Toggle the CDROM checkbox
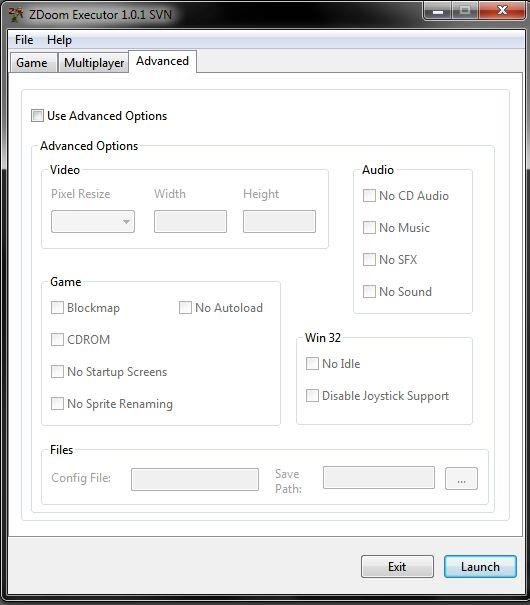The image size is (530, 605). [57, 340]
